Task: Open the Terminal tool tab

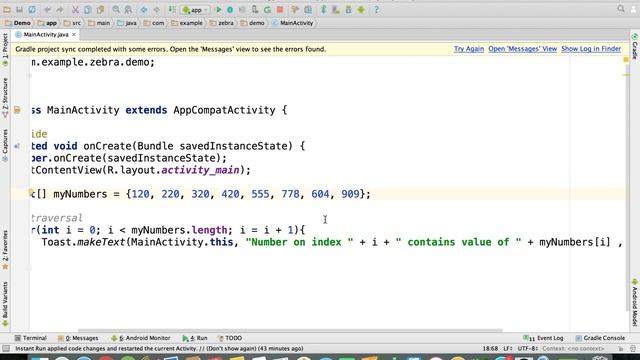Action: coord(31,338)
